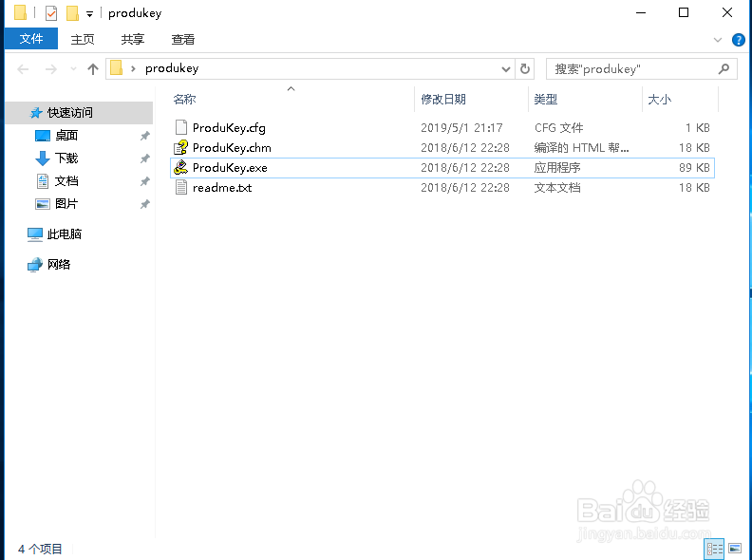Click the pin icon next to 文档
The image size is (752, 560).
(145, 181)
